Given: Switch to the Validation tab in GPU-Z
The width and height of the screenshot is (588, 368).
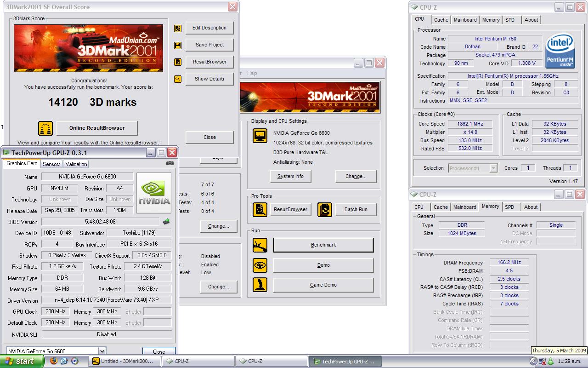Looking at the screenshot, I should (x=76, y=164).
